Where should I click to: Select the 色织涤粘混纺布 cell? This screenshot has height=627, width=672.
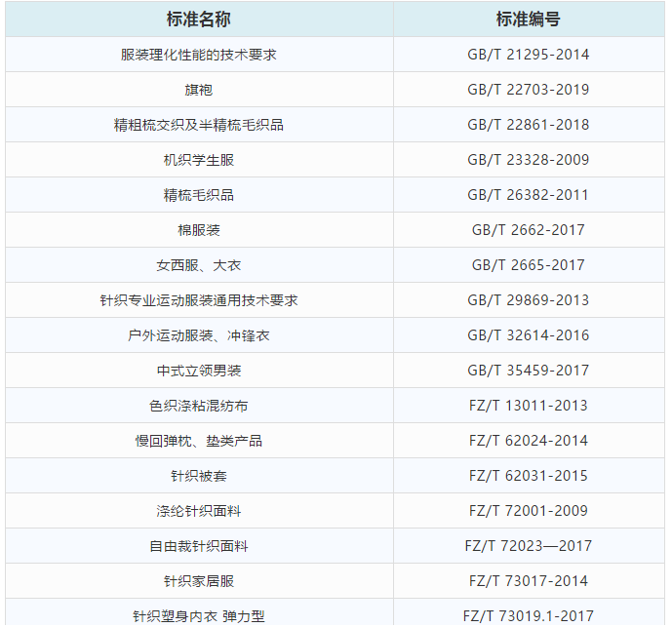pyautogui.click(x=199, y=406)
